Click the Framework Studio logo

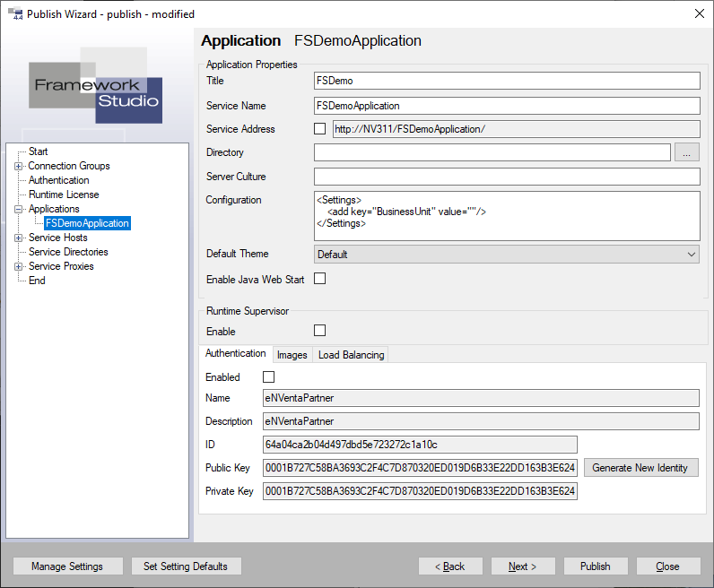click(x=96, y=85)
